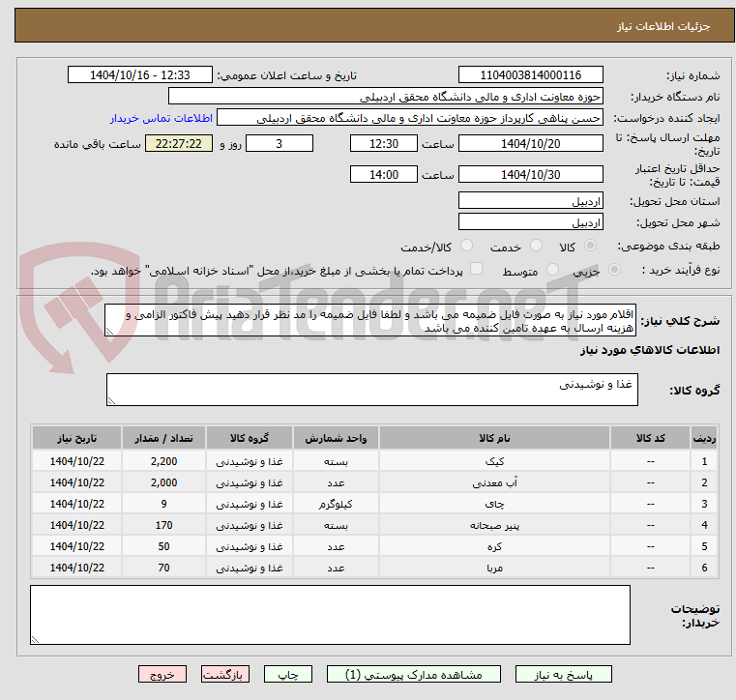
Task: Click the آب معدنی item name cell
Action: (x=494, y=482)
